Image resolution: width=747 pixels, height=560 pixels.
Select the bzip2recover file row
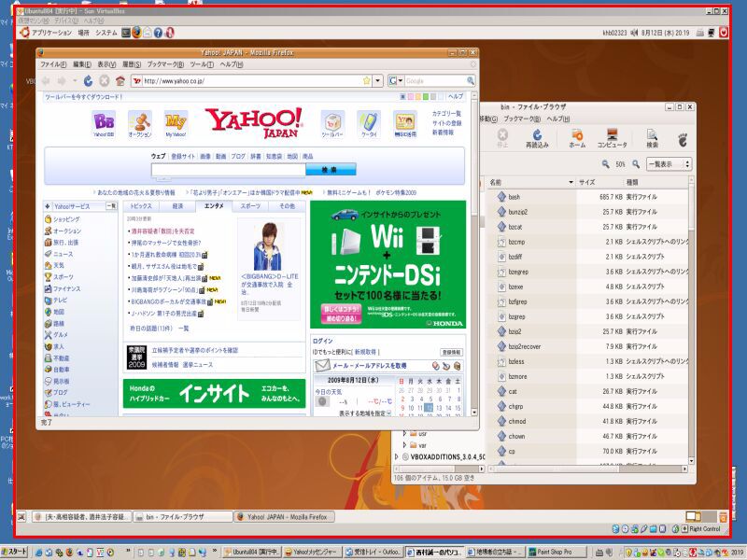tap(588, 346)
